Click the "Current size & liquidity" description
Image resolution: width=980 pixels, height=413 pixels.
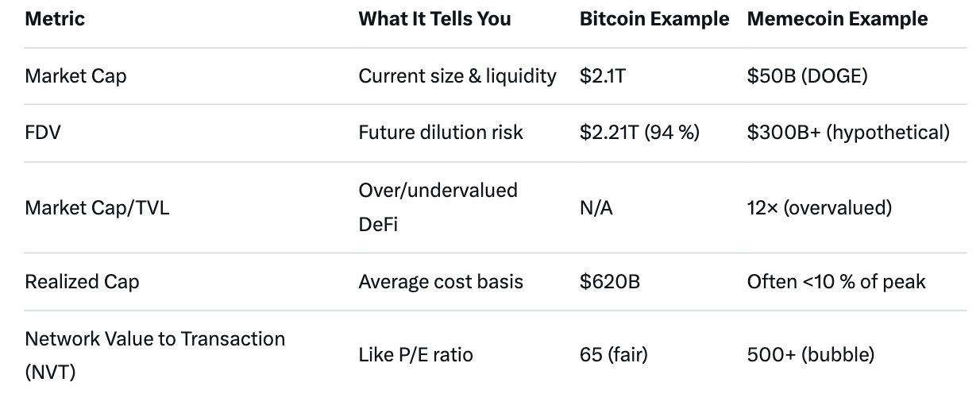(457, 76)
